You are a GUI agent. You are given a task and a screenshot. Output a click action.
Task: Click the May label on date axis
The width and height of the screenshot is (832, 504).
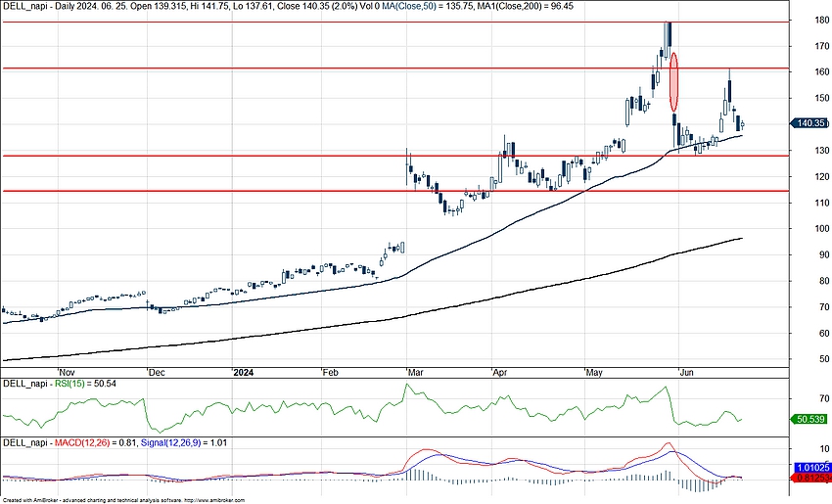594,373
